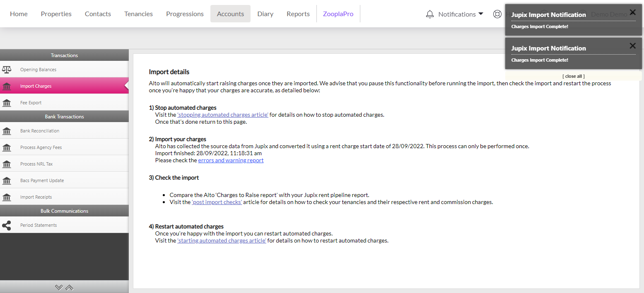Click the Process NRL Tax bank icon
The width and height of the screenshot is (644, 293).
tap(7, 164)
